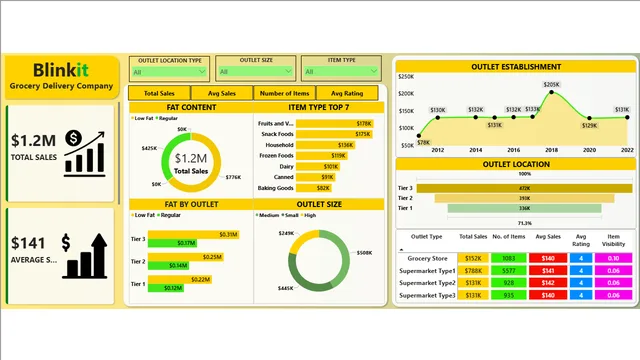The image size is (640, 360).
Task: Select the Dairy $101K bar
Action: click(x=318, y=167)
